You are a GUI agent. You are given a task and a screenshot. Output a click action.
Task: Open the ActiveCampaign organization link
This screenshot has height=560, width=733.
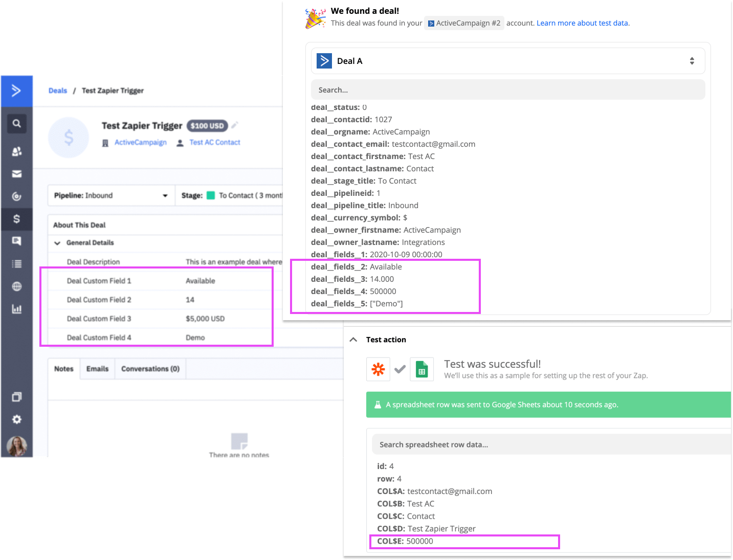coord(141,142)
